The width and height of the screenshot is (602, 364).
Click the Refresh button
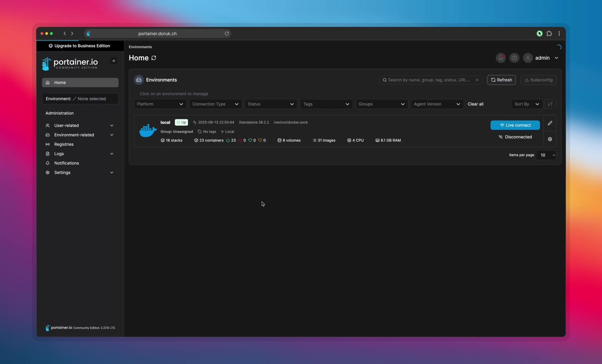point(501,80)
